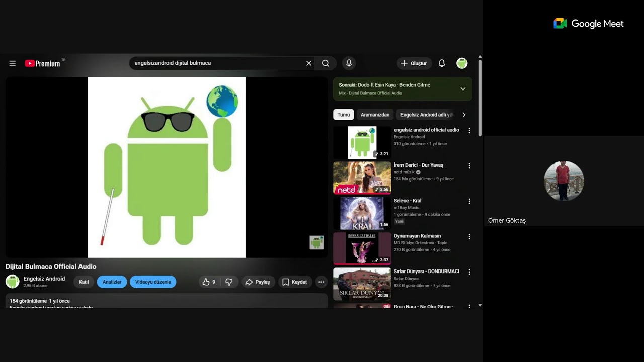Open MD Stüdyo Orkestrası - Topic channel
Screen dimensions: 644x362
pyautogui.click(x=421, y=243)
